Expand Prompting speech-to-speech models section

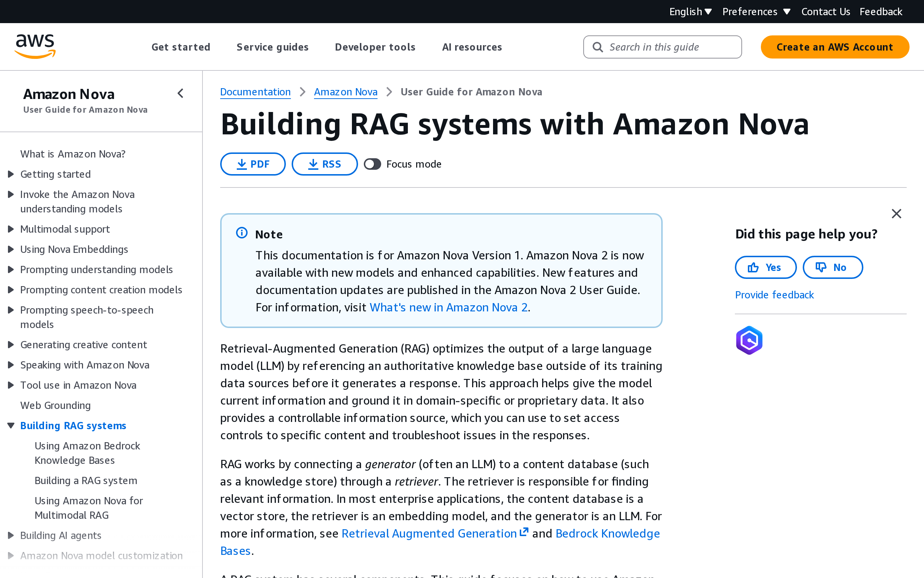tap(11, 310)
